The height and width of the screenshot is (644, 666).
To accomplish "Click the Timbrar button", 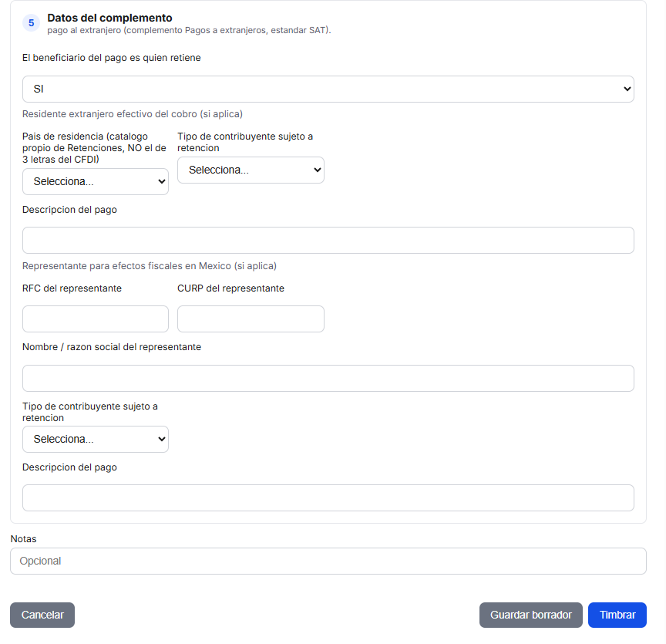I will click(617, 615).
